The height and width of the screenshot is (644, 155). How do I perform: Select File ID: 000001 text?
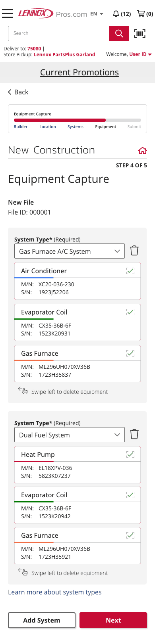(x=29, y=212)
